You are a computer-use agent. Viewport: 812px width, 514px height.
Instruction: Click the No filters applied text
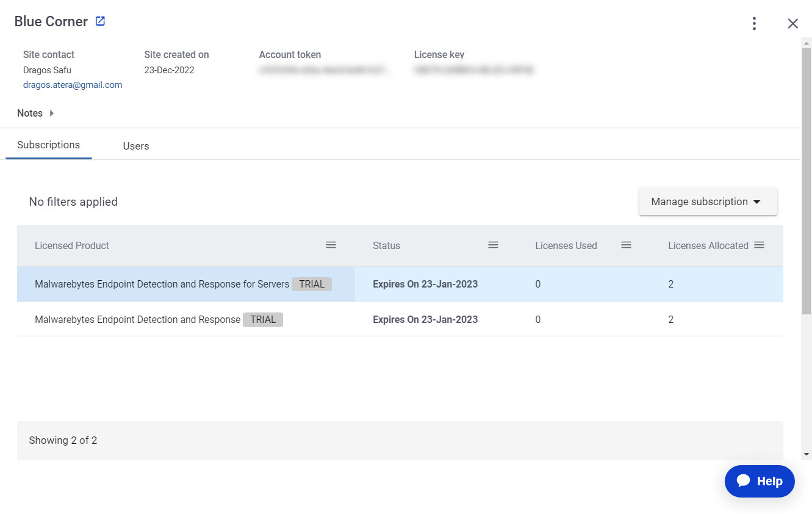[73, 202]
